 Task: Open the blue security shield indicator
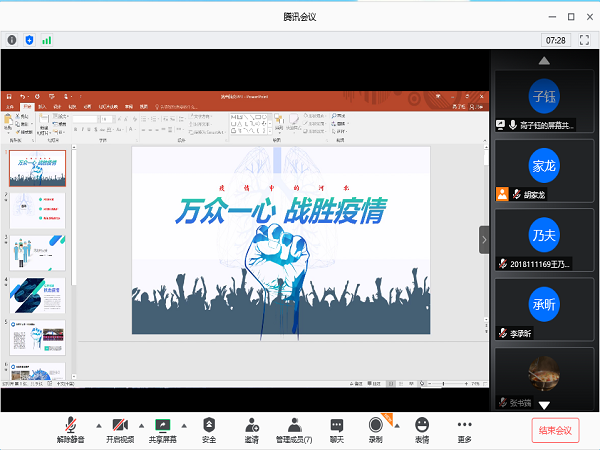28,40
